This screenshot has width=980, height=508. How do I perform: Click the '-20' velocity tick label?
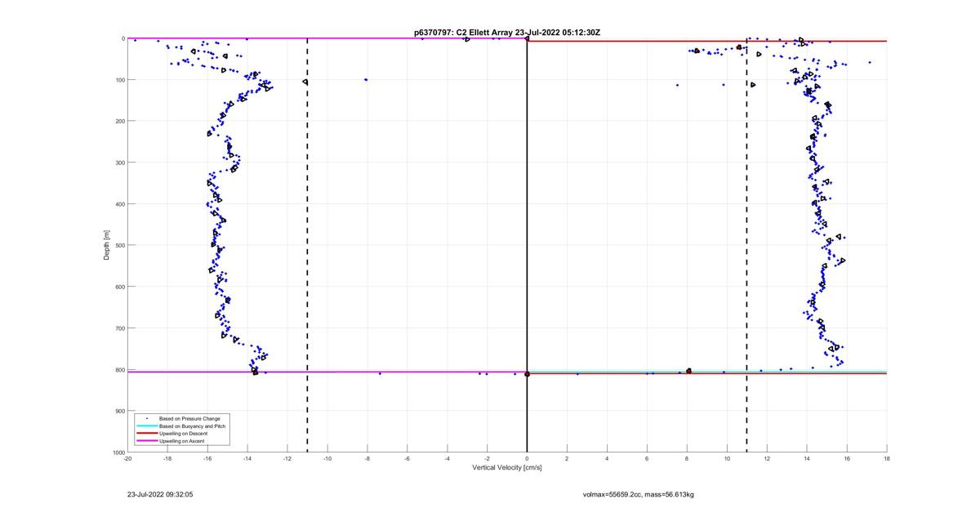[x=127, y=458]
